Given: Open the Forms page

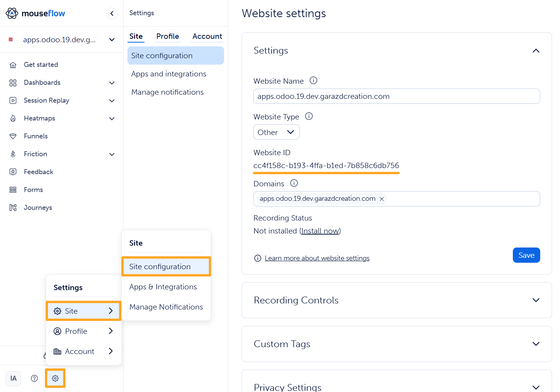Looking at the screenshot, I should [33, 190].
